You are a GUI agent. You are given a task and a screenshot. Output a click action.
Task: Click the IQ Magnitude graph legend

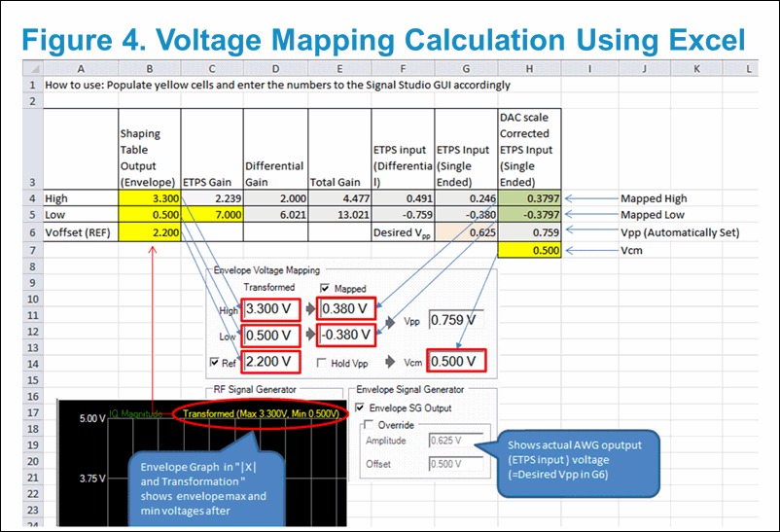pyautogui.click(x=135, y=413)
